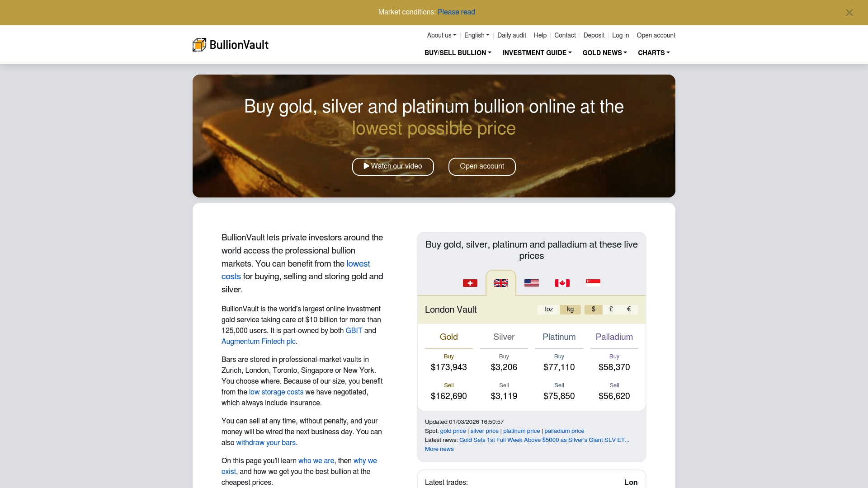Open the English language dropdown
The width and height of the screenshot is (868, 488).
pos(476,35)
